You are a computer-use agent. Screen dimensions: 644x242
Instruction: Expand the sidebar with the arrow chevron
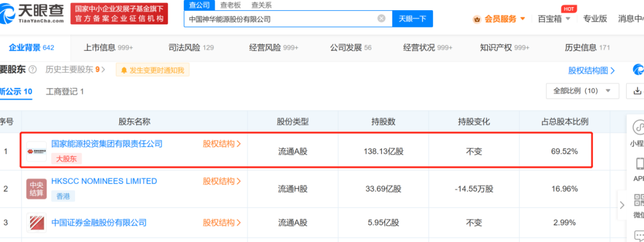pyautogui.click(x=622, y=204)
